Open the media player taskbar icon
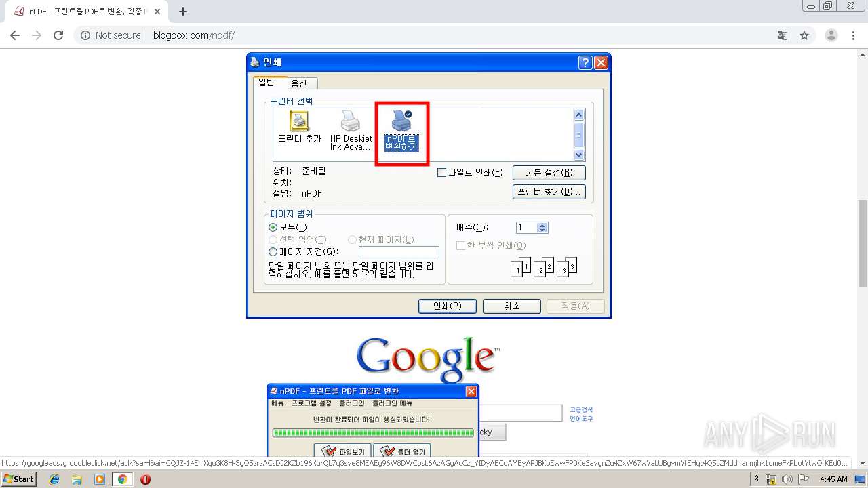Image resolution: width=868 pixels, height=488 pixels. 100,479
